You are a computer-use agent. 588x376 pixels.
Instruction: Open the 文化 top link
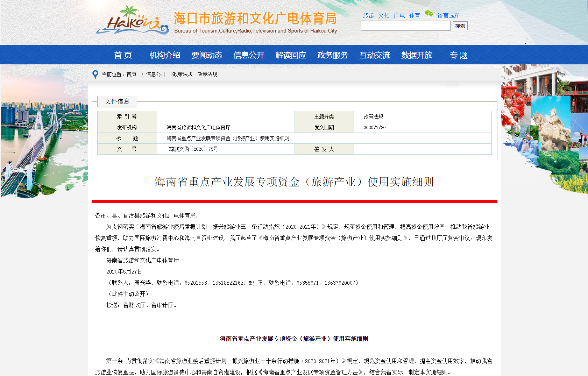click(x=384, y=15)
